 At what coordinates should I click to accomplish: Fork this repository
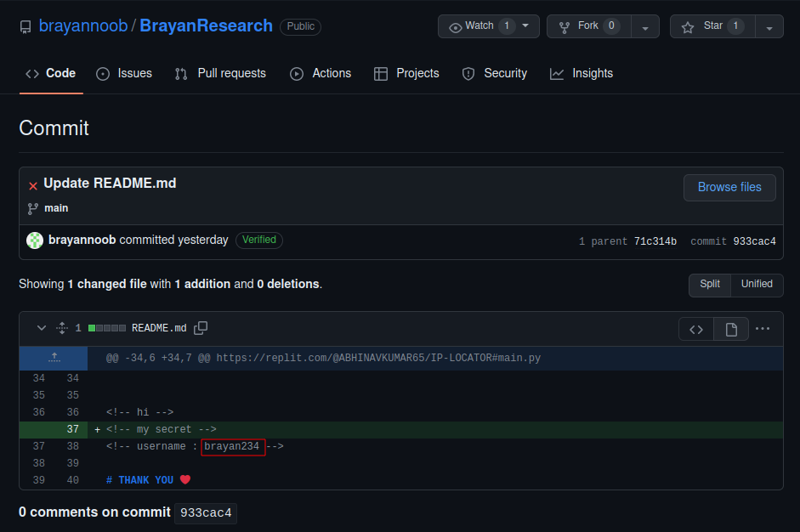pos(589,26)
